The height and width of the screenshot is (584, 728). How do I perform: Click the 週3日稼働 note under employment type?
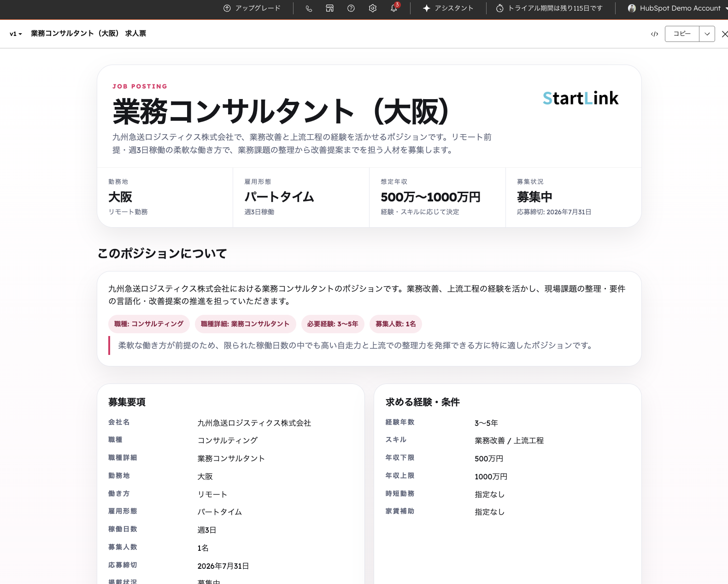259,212
